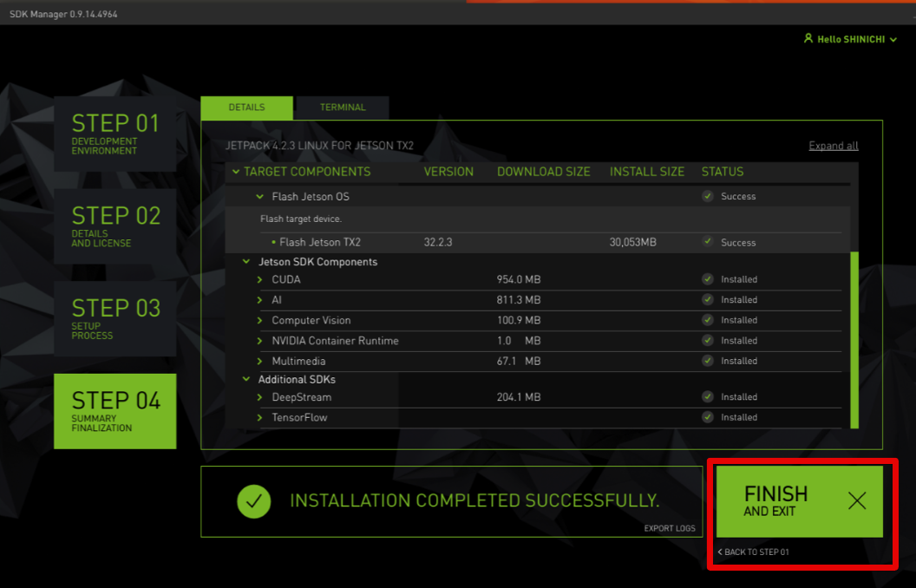
Task: Collapse the Additional SDKs section
Action: 245,379
